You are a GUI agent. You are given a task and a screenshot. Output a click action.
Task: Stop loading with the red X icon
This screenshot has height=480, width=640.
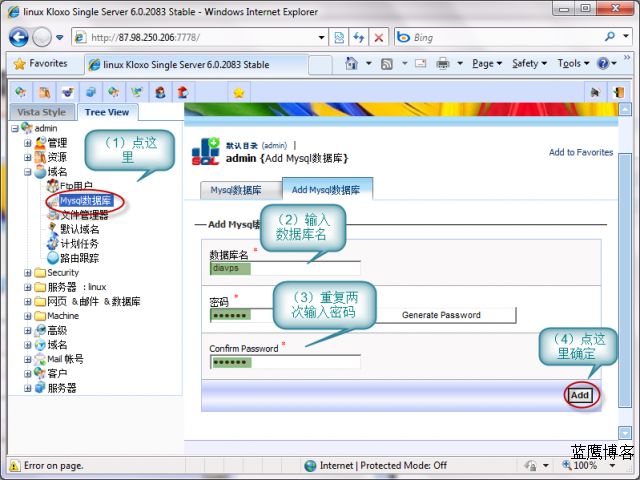[x=379, y=38]
